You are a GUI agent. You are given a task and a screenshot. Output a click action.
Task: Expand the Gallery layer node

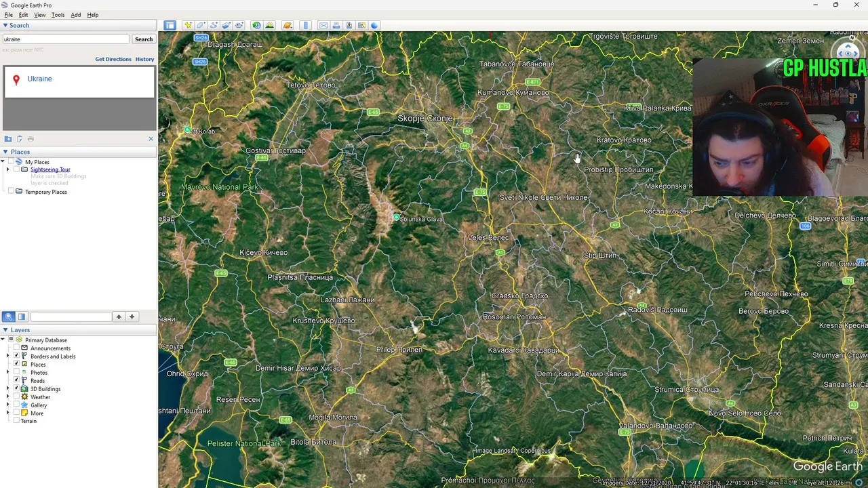pyautogui.click(x=7, y=405)
